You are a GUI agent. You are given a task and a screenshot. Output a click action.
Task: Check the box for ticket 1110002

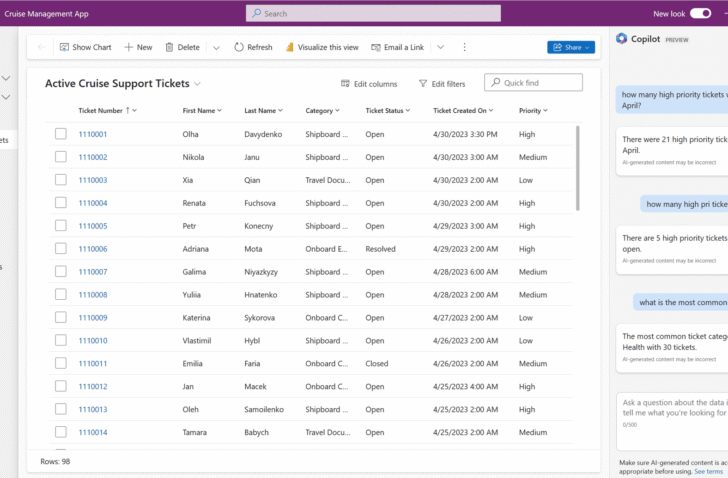(x=61, y=157)
